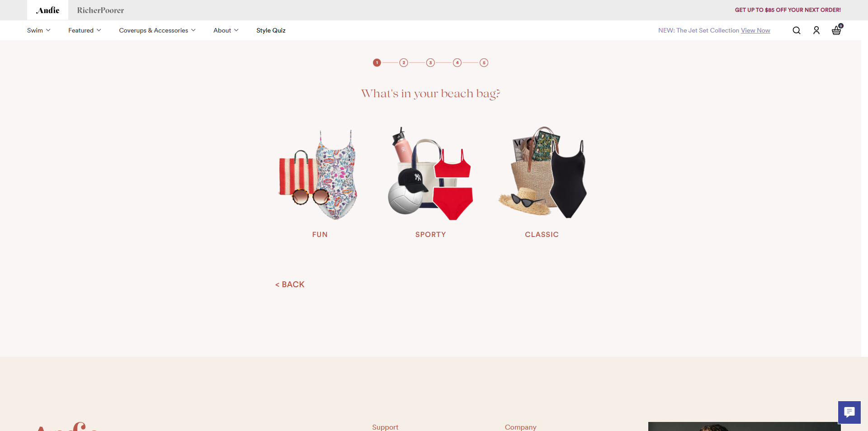The height and width of the screenshot is (431, 868).
Task: Choose the Classic beach bag image
Action: (542, 173)
